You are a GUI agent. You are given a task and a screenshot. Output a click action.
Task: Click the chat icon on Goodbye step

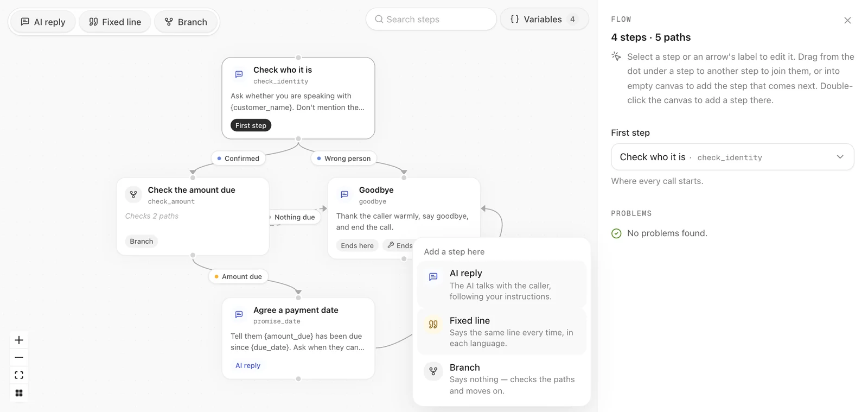tap(344, 194)
